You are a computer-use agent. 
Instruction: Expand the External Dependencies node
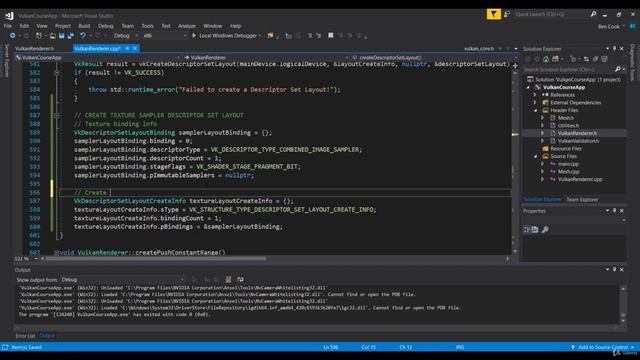535,103
